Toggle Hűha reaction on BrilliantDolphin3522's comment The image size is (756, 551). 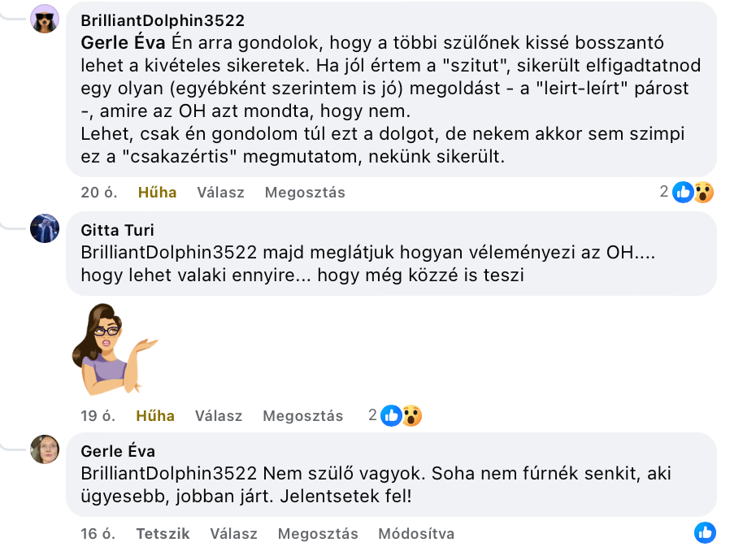tap(157, 193)
